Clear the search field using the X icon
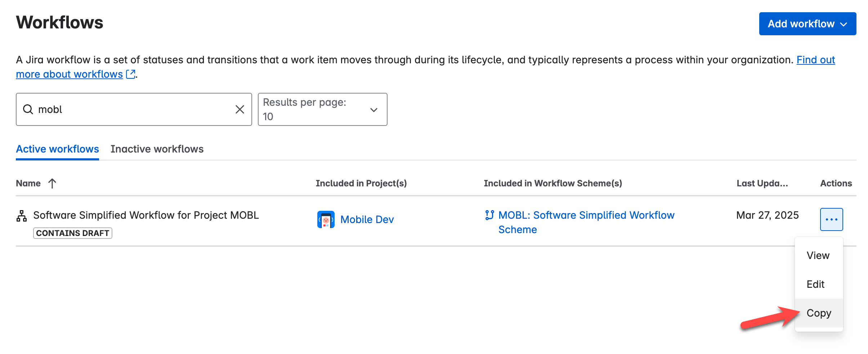 [x=239, y=109]
